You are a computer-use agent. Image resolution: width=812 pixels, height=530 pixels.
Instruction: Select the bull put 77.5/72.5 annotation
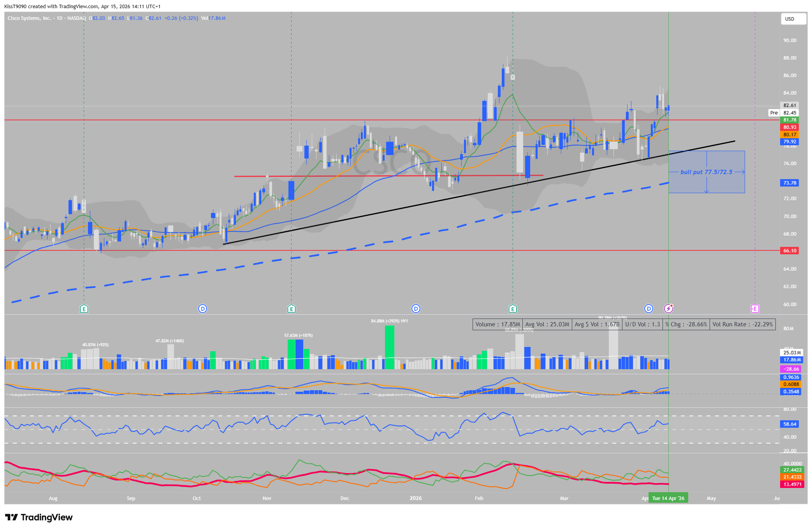pos(706,172)
